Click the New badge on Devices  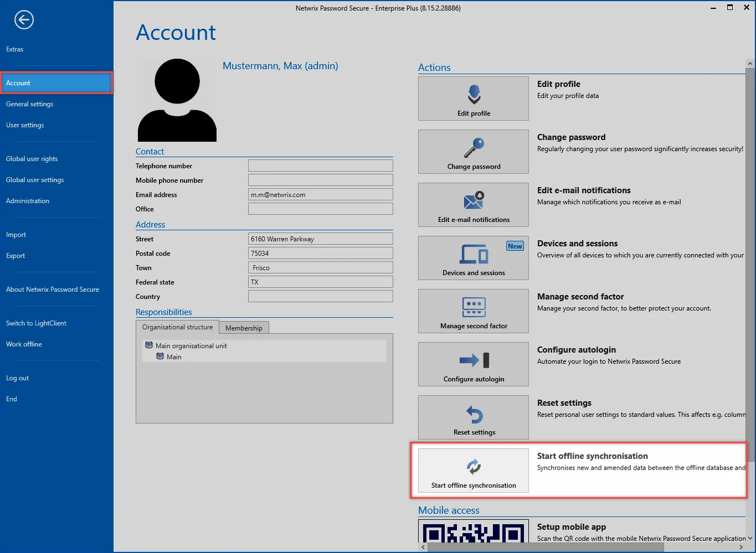pyautogui.click(x=515, y=246)
